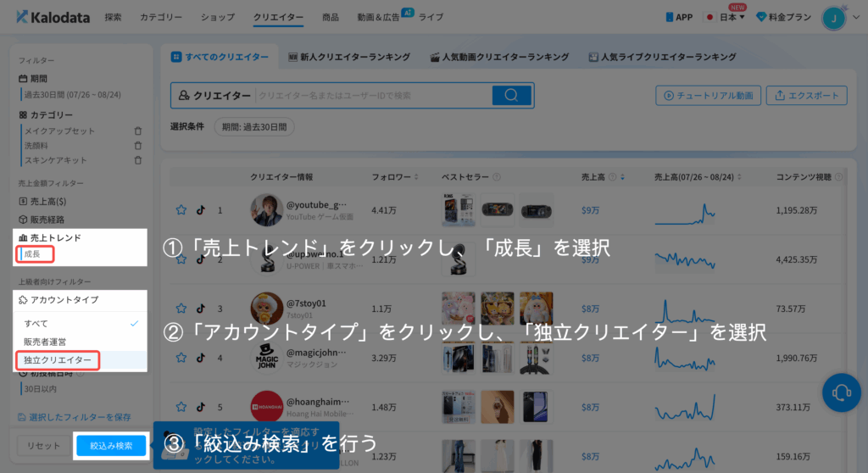The width and height of the screenshot is (868, 473).
Task: Open @hoanghaim creator avatar
Action: pos(266,407)
